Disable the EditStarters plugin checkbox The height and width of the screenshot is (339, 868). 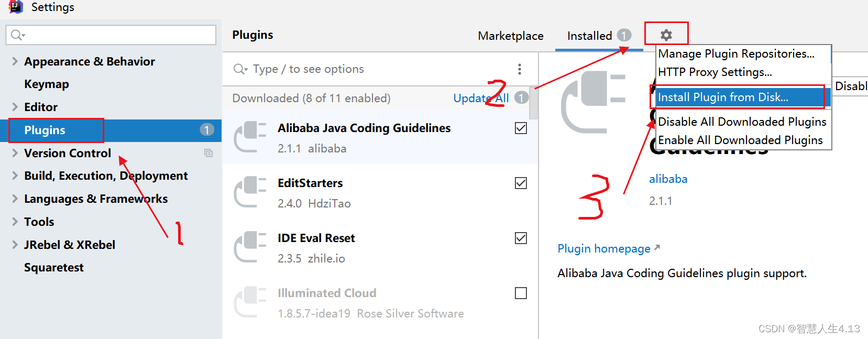(521, 183)
